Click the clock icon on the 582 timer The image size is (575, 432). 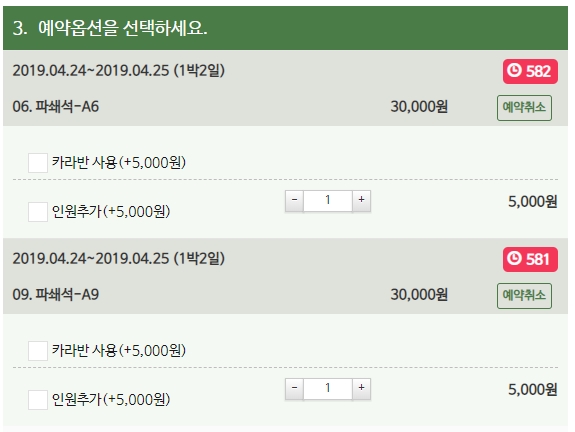point(514,70)
